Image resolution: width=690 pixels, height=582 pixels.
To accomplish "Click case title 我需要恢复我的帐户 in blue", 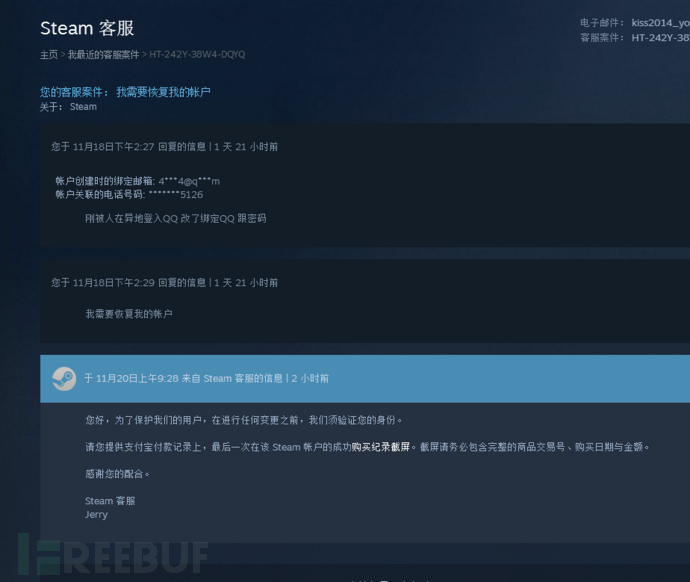I will (163, 92).
